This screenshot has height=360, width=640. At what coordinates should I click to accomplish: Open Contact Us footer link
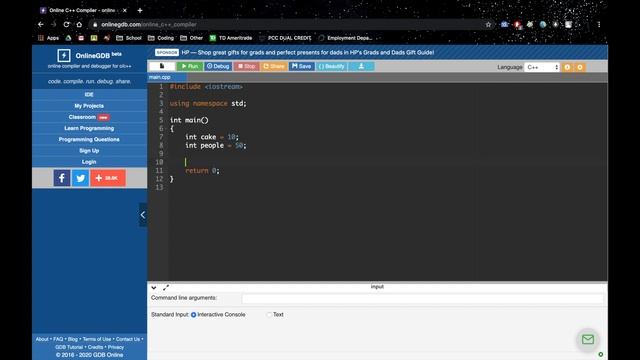(128, 339)
